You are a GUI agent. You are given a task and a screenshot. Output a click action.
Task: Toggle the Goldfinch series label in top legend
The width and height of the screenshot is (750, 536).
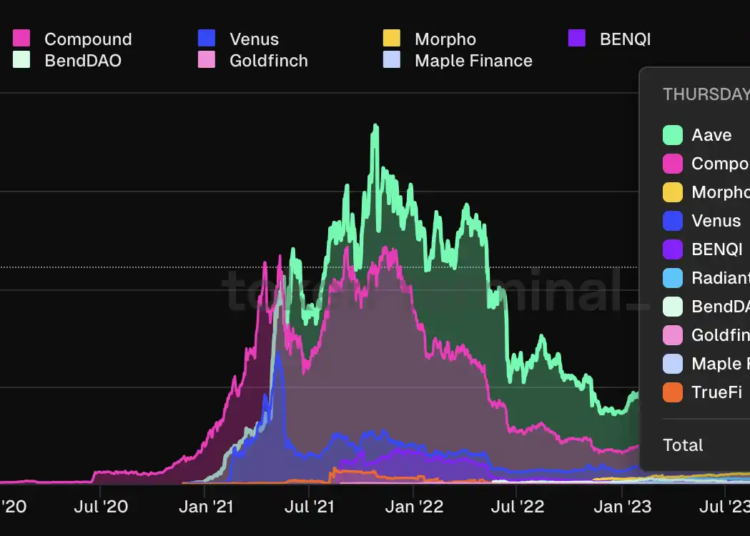point(269,60)
